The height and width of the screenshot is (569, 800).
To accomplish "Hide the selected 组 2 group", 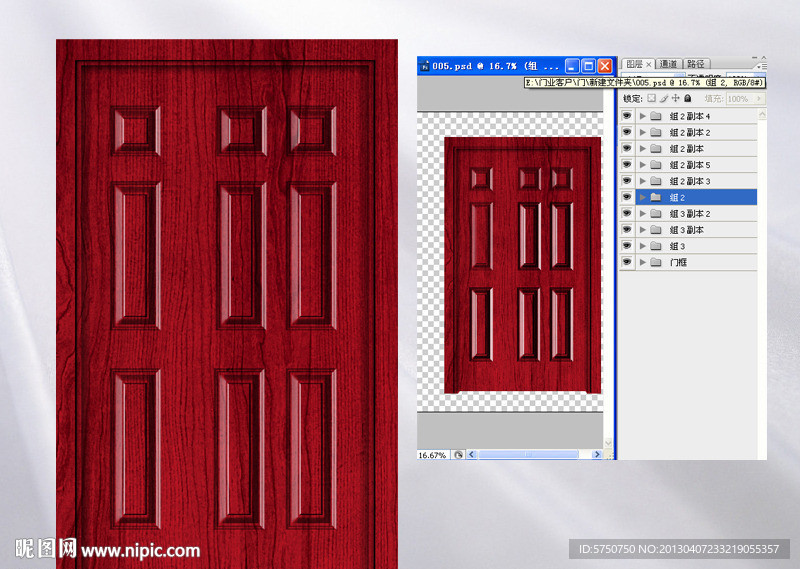I will [x=627, y=197].
